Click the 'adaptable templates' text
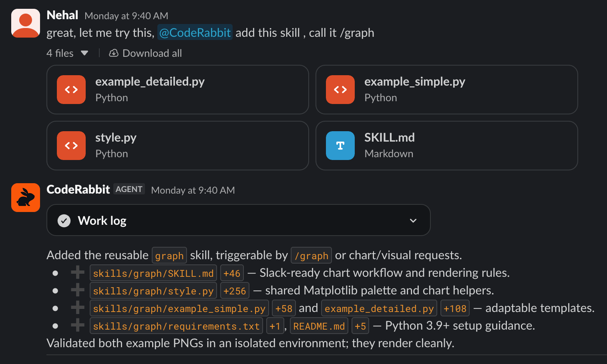 tap(539, 308)
